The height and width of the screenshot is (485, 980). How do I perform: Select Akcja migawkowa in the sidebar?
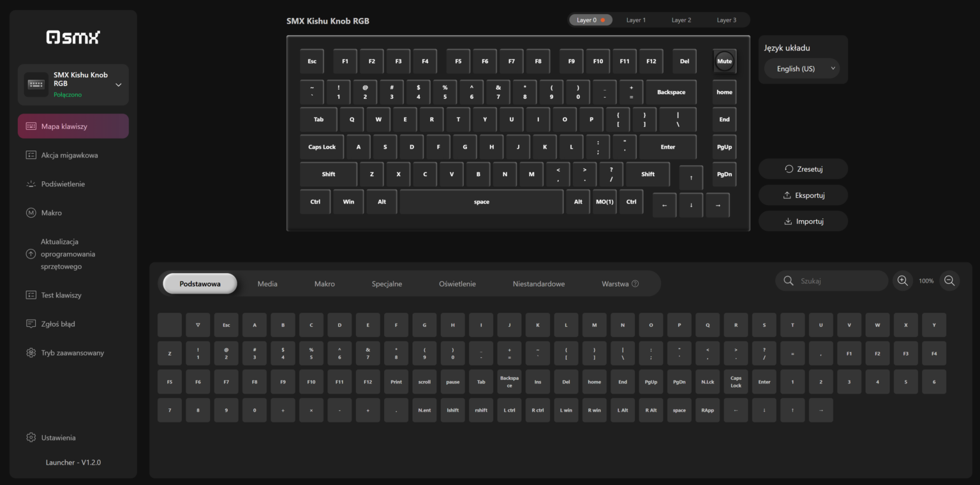pyautogui.click(x=73, y=154)
